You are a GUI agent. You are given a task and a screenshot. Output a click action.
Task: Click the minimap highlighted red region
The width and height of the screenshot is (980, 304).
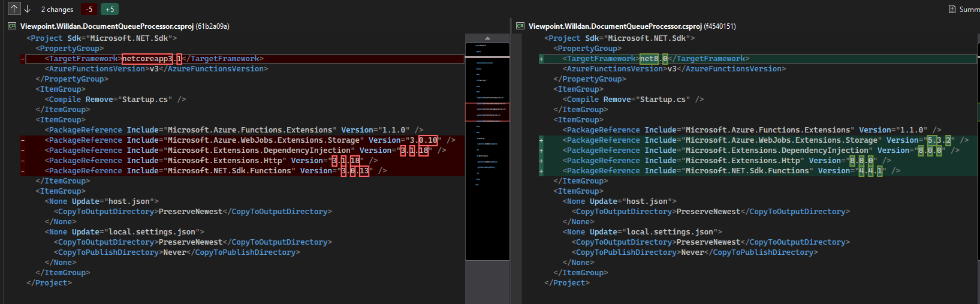487,112
